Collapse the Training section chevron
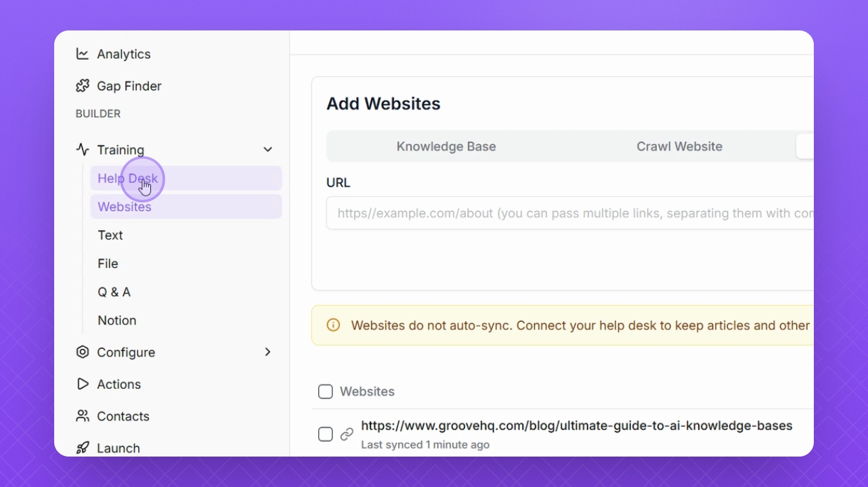 click(x=268, y=149)
